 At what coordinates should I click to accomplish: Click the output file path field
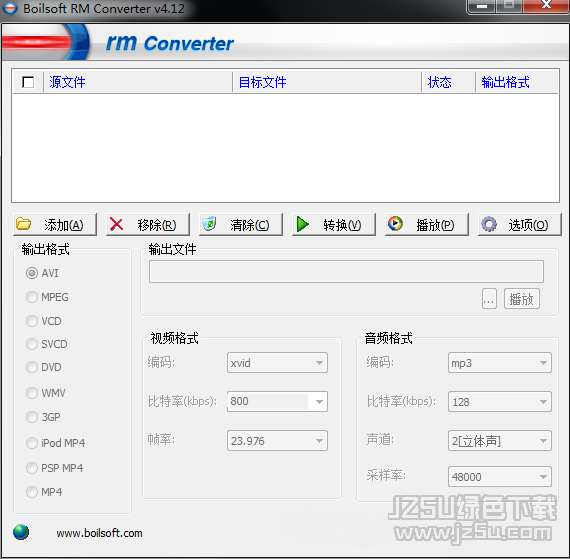(346, 271)
